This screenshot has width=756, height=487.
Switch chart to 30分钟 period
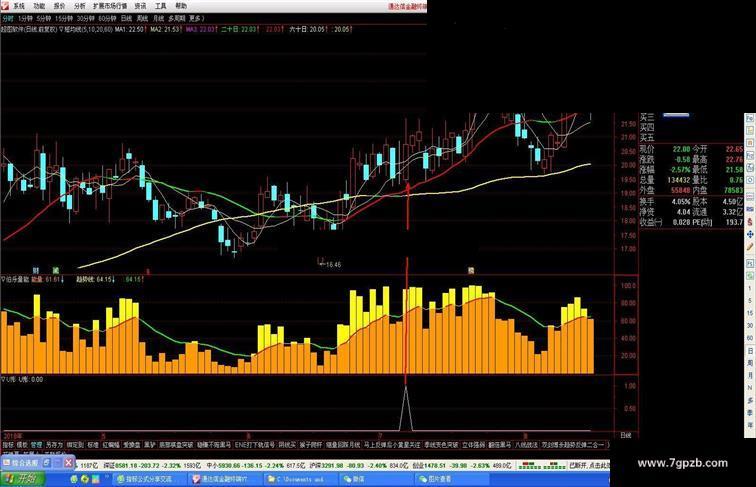tap(85, 18)
